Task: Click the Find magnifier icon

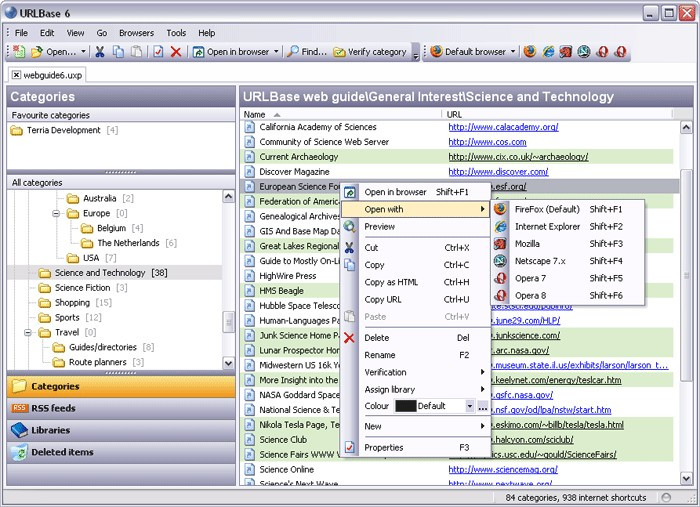Action: pos(293,52)
